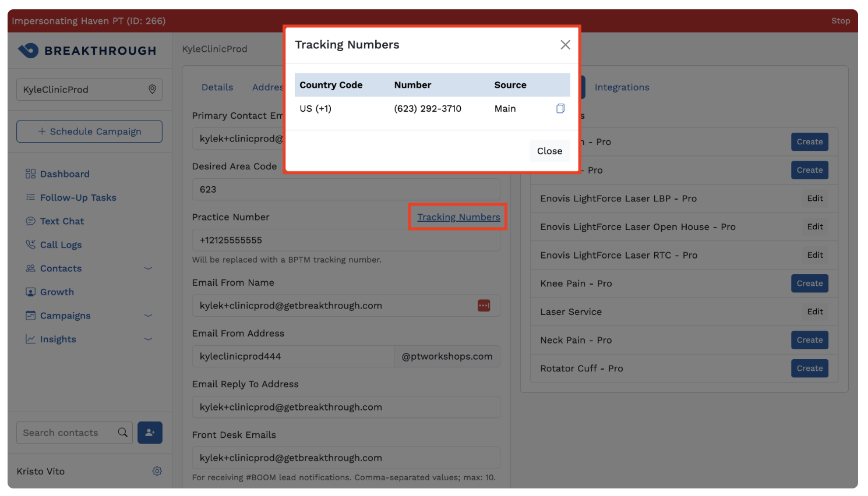Open settings gear next to Kristo Vito
This screenshot has height=496, width=868.
157,471
